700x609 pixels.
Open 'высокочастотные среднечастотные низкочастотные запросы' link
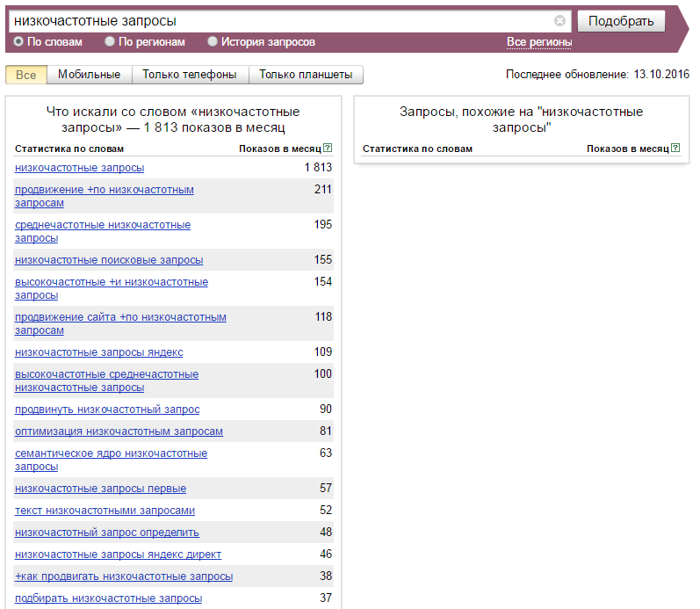click(106, 381)
